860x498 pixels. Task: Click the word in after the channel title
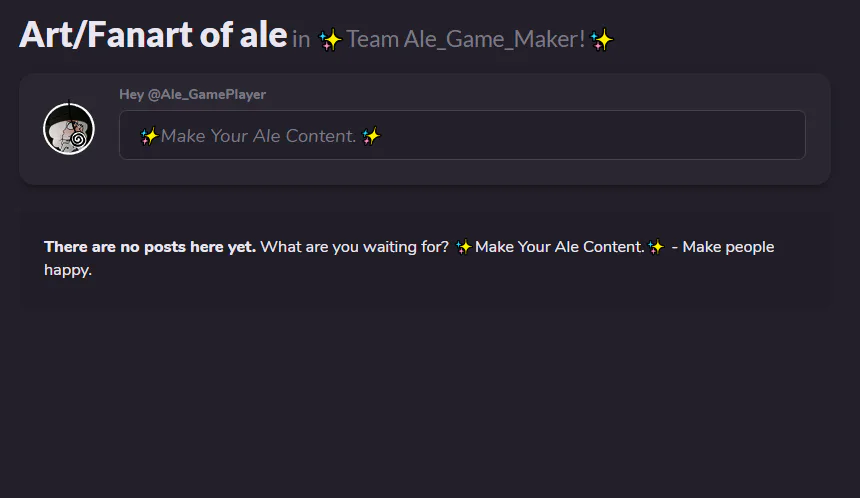pos(301,41)
